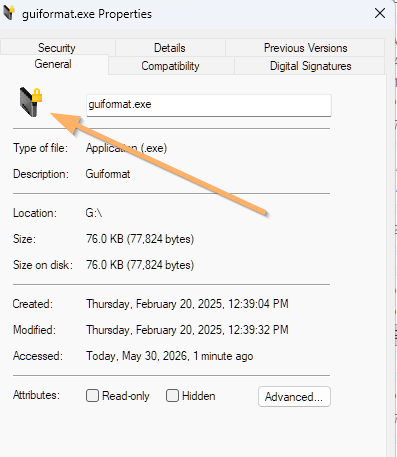Close the guiformat.exe Properties dialog
Image resolution: width=397 pixels, height=457 pixels.
click(x=380, y=14)
